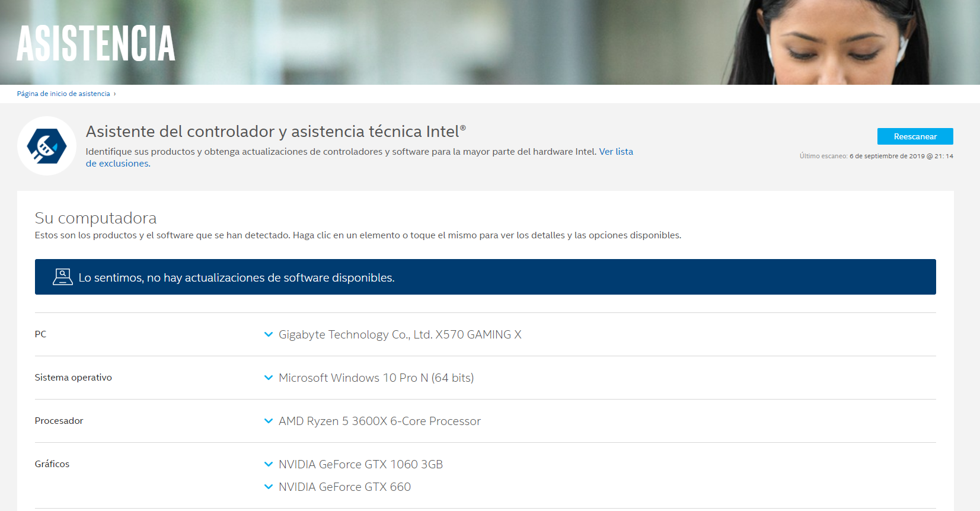Click the laptop search icon in blue banner
The width and height of the screenshot is (980, 511).
click(62, 277)
